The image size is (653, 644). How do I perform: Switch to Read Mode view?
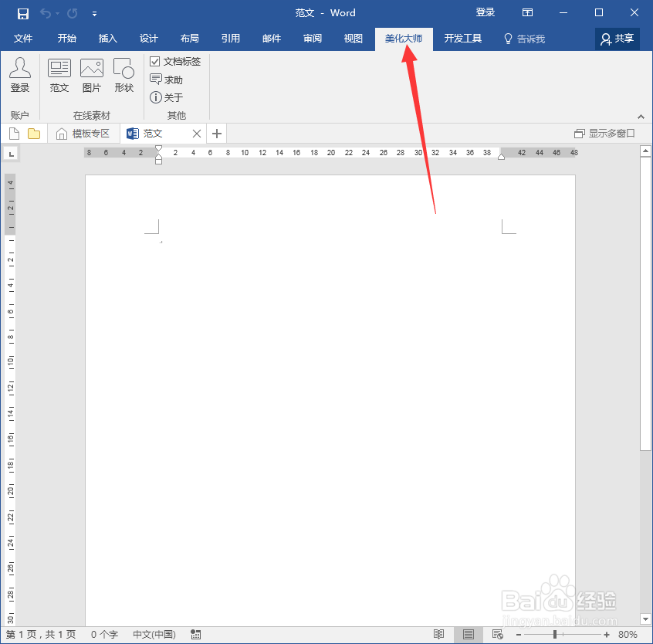[439, 635]
